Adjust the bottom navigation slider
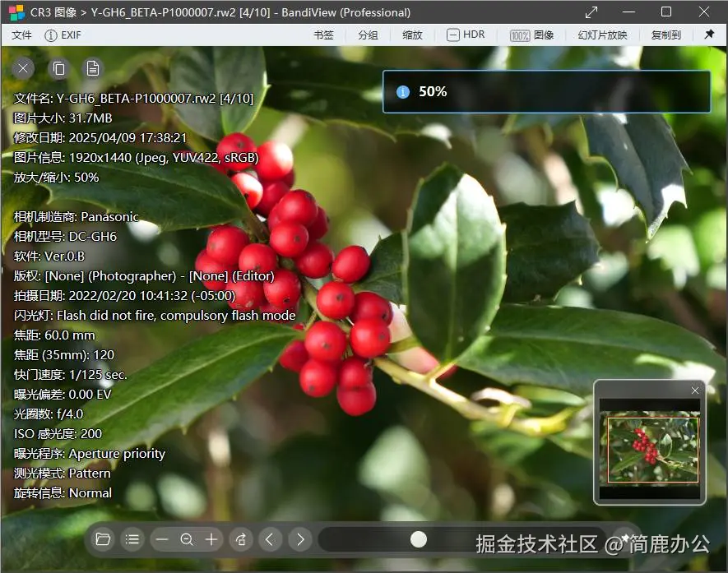Screen dimensions: 728x573 click(420, 539)
